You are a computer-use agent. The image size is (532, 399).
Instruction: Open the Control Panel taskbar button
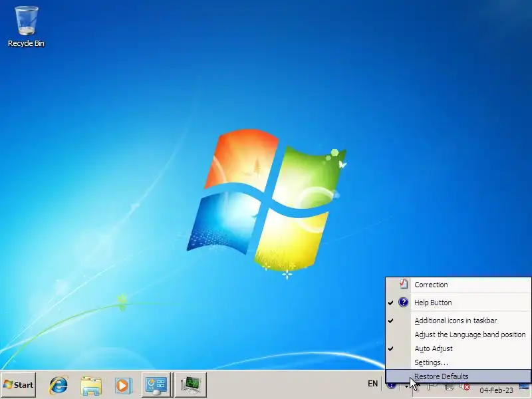coord(156,385)
